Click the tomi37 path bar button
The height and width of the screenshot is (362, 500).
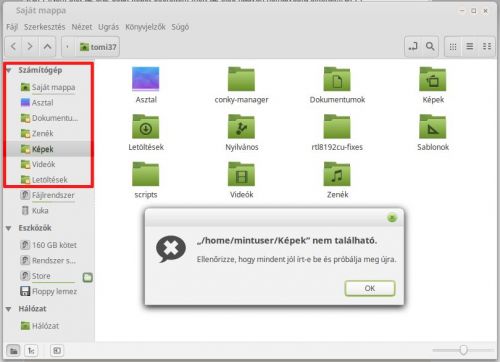[x=98, y=47]
